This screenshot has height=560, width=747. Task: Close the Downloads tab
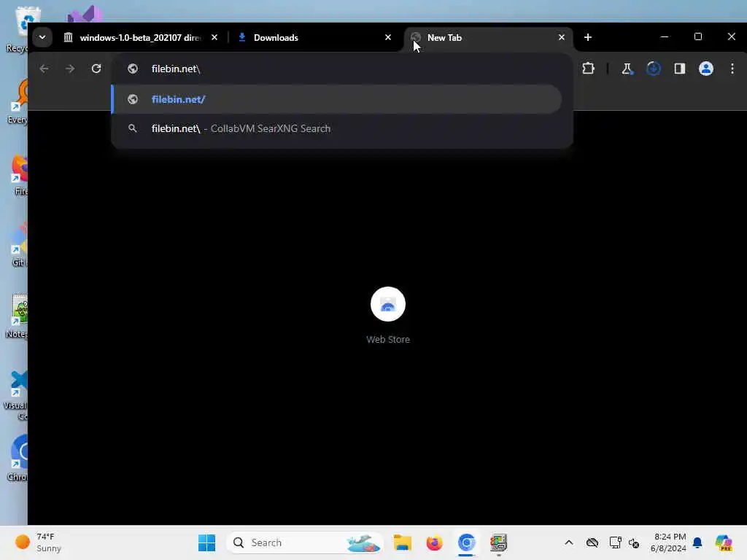click(x=388, y=37)
